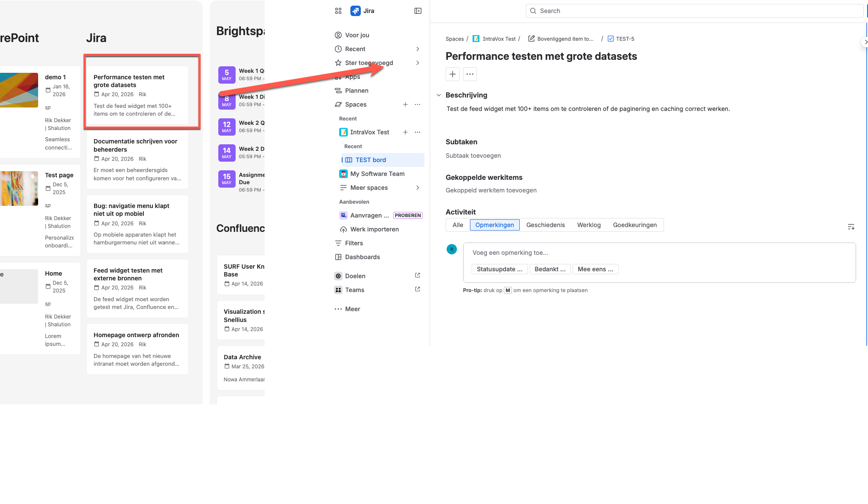Open SURF User Knowledge Base card

point(241,275)
